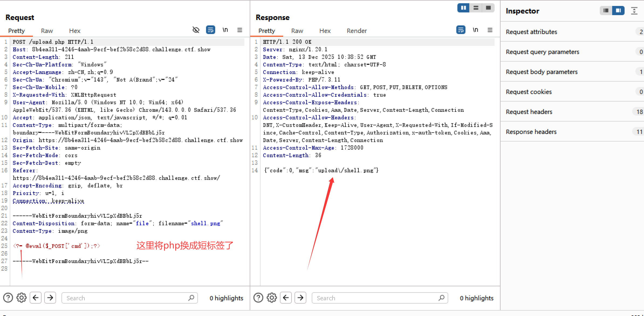Open Request pane hamburger options menu
644x316 pixels.
[x=240, y=30]
